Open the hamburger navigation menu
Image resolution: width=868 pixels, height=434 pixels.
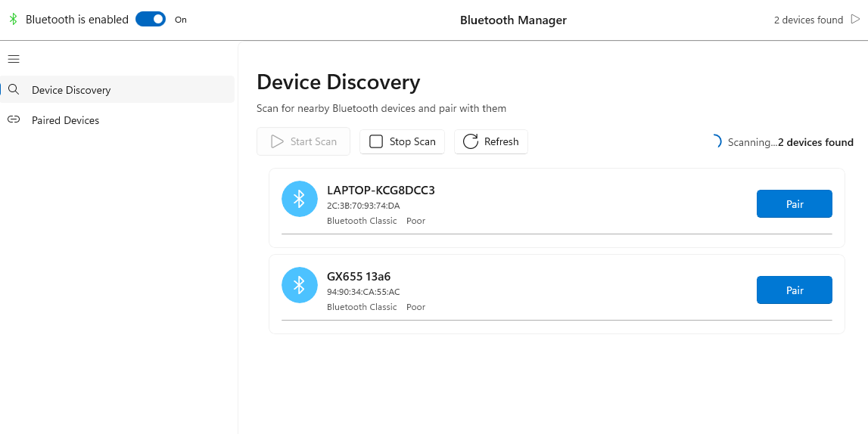(x=14, y=59)
